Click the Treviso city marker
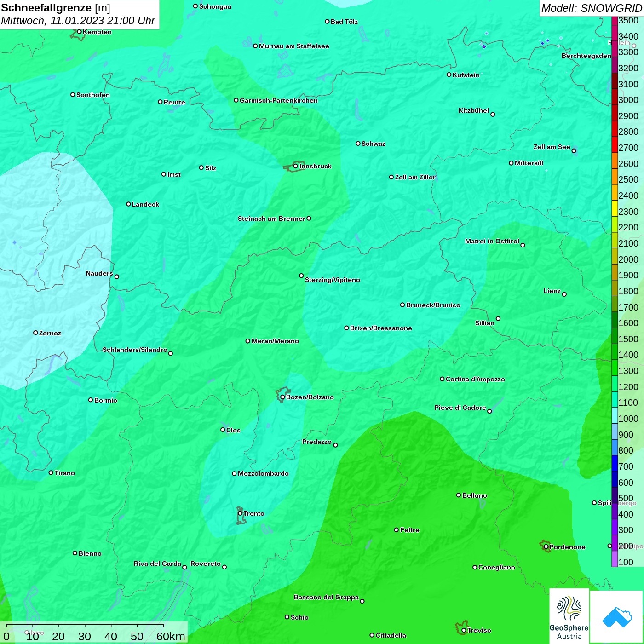The width and height of the screenshot is (644, 644). [464, 630]
